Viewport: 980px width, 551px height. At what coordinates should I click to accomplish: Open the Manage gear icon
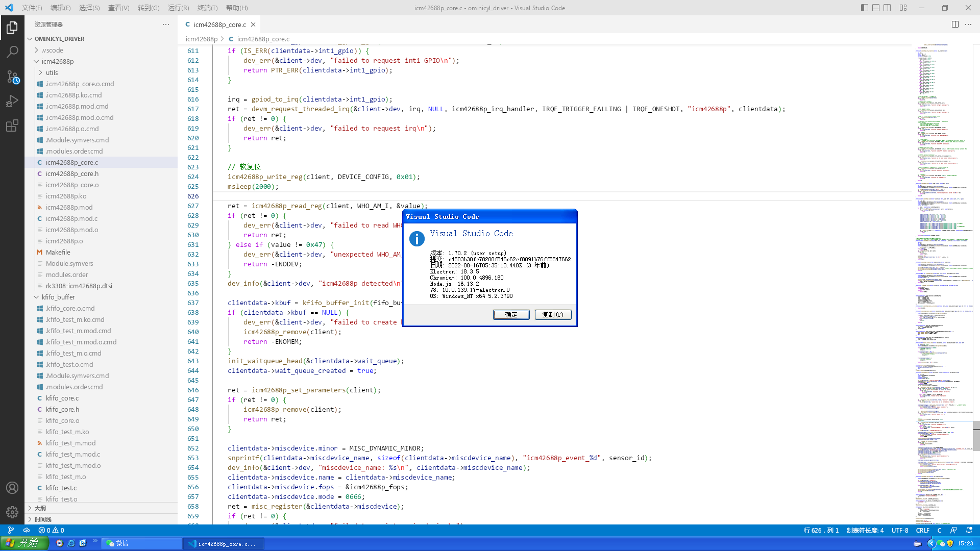click(12, 512)
